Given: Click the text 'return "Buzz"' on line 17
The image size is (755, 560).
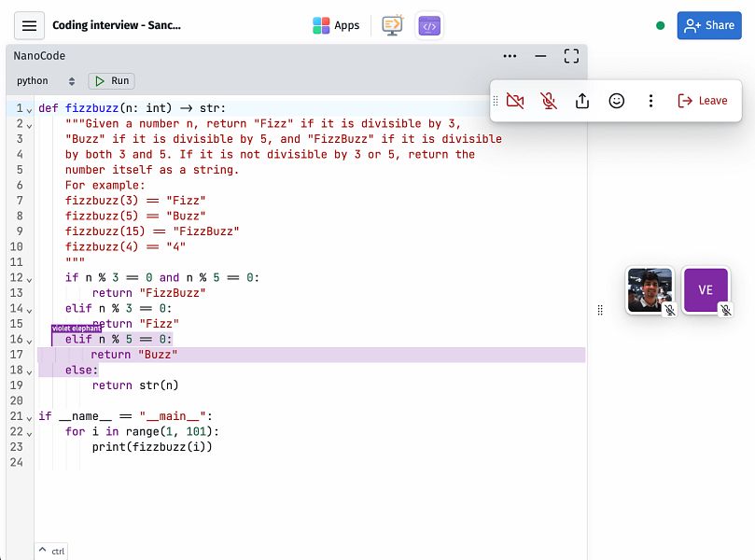Looking at the screenshot, I should point(133,355).
